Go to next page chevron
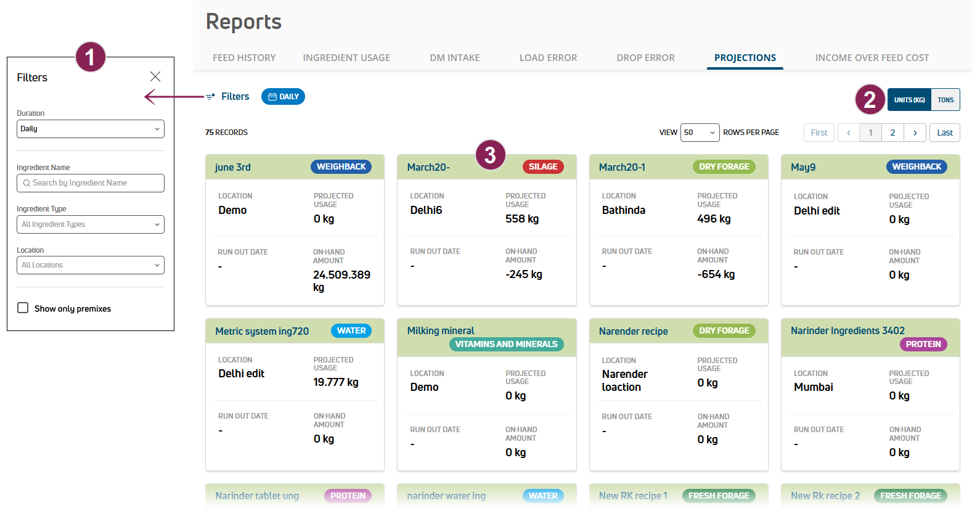The width and height of the screenshot is (980, 516). coord(915,133)
